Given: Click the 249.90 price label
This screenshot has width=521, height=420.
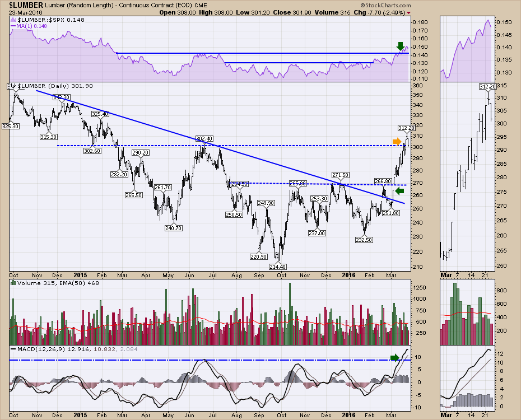Looking at the screenshot, I should (x=266, y=203).
